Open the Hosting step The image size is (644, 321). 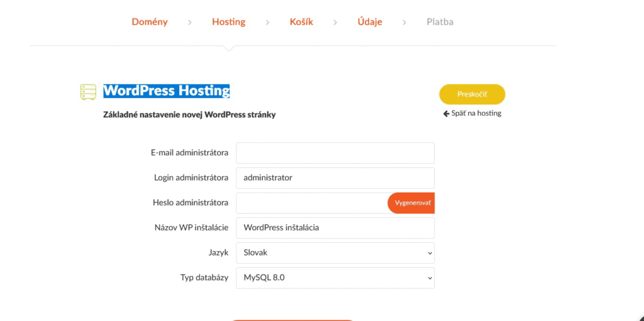(229, 22)
